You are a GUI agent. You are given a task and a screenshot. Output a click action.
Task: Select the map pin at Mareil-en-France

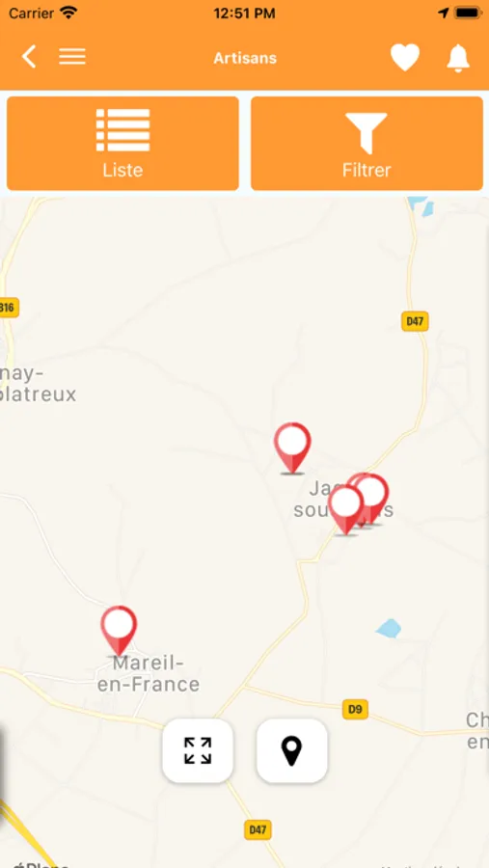tap(119, 631)
